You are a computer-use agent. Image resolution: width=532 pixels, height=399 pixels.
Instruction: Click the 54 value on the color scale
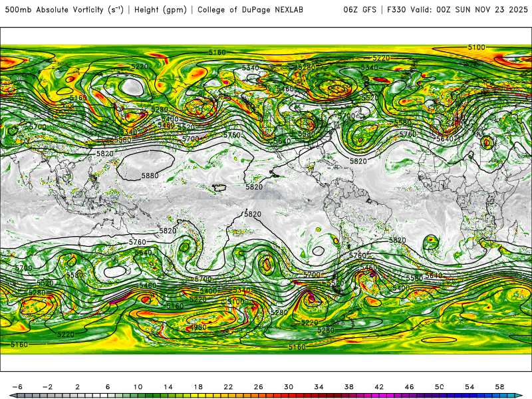click(469, 387)
